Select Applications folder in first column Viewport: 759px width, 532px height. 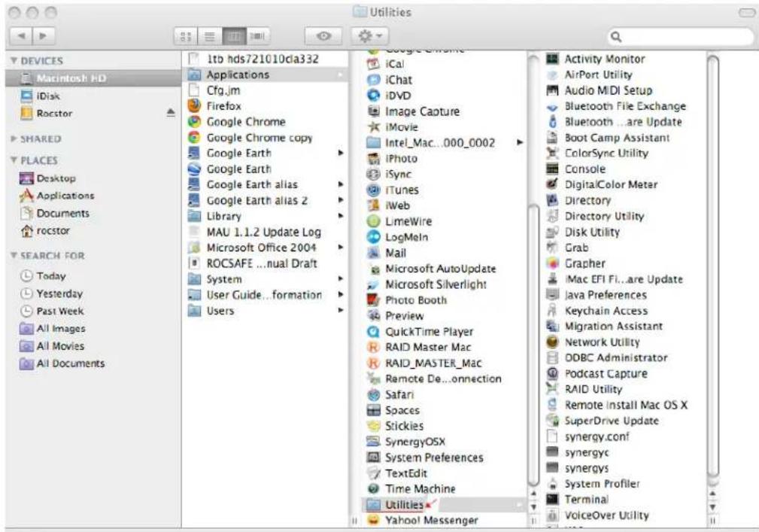coord(266,74)
